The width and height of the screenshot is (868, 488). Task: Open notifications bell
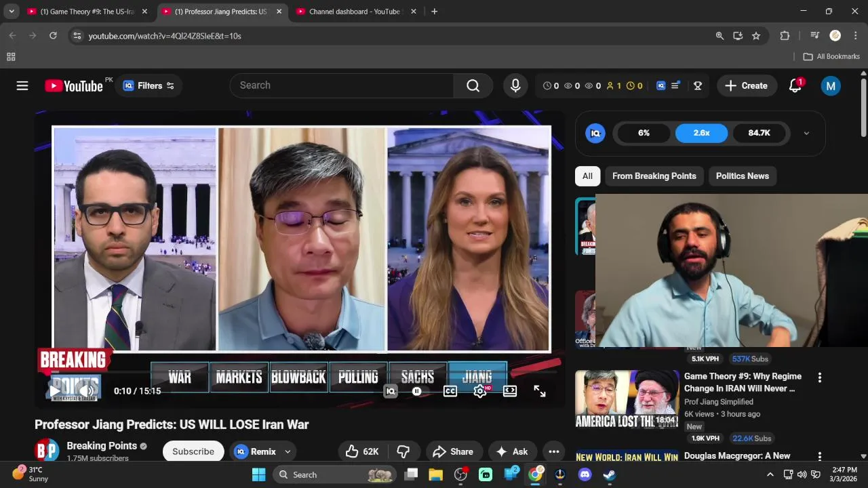click(795, 85)
